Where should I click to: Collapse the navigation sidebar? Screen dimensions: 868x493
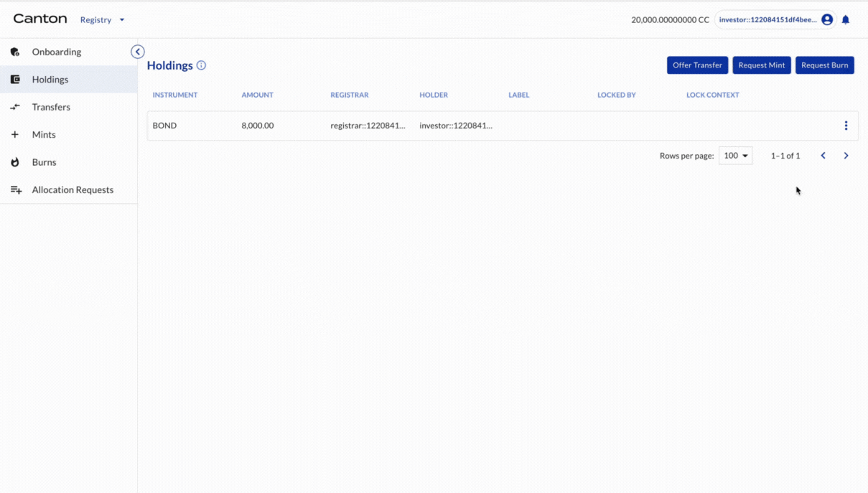pos(137,52)
